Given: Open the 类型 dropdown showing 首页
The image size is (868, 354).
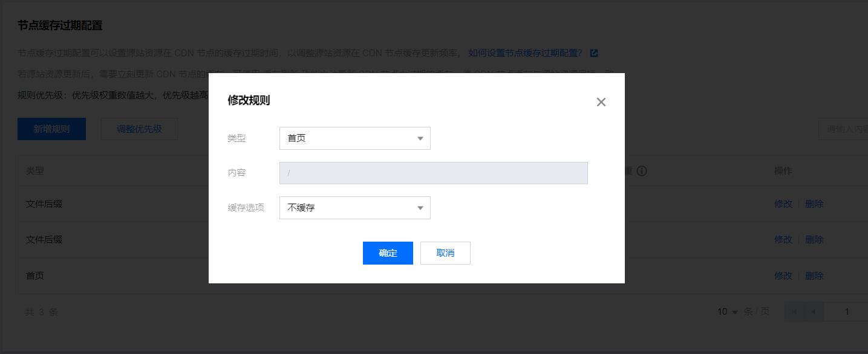Looking at the screenshot, I should [354, 138].
